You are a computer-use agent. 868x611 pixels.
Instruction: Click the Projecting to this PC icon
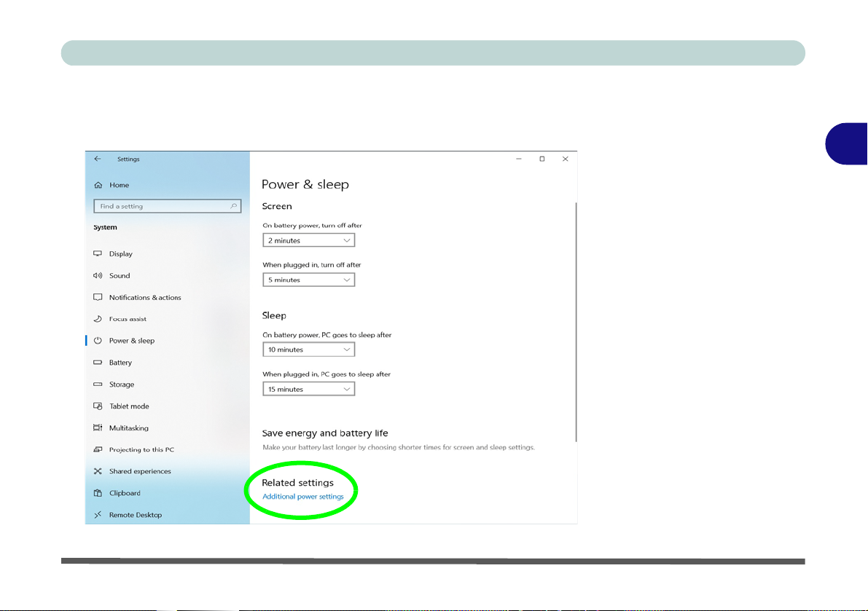(98, 449)
